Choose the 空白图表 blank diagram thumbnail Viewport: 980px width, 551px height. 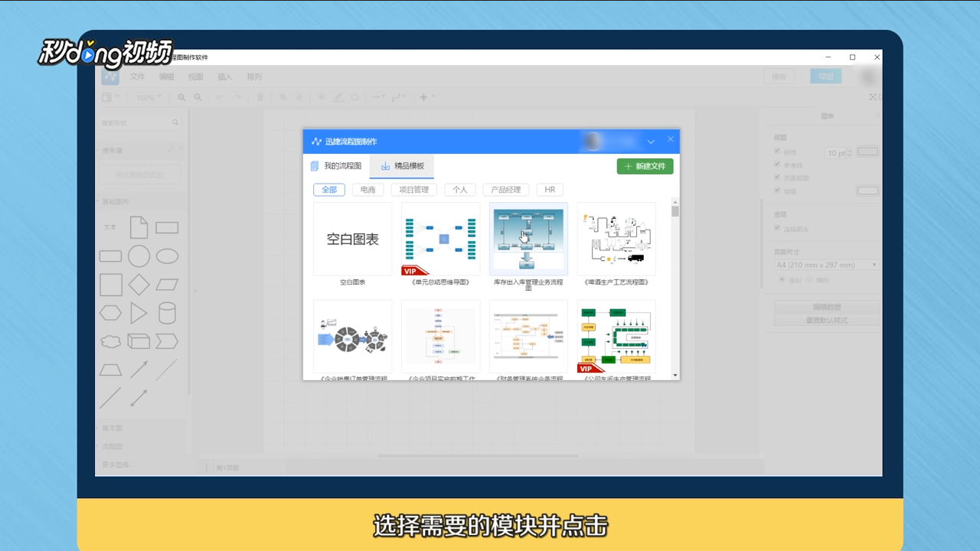(x=353, y=239)
